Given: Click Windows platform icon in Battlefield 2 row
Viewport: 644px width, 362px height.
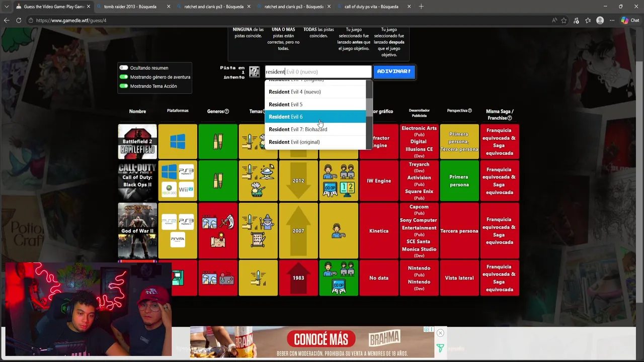Looking at the screenshot, I should tap(178, 142).
